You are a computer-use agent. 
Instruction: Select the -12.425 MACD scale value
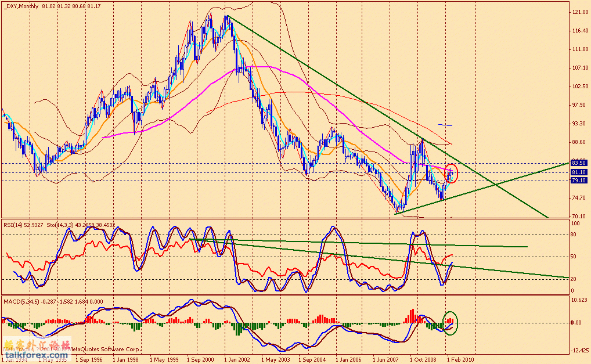[x=580, y=351]
